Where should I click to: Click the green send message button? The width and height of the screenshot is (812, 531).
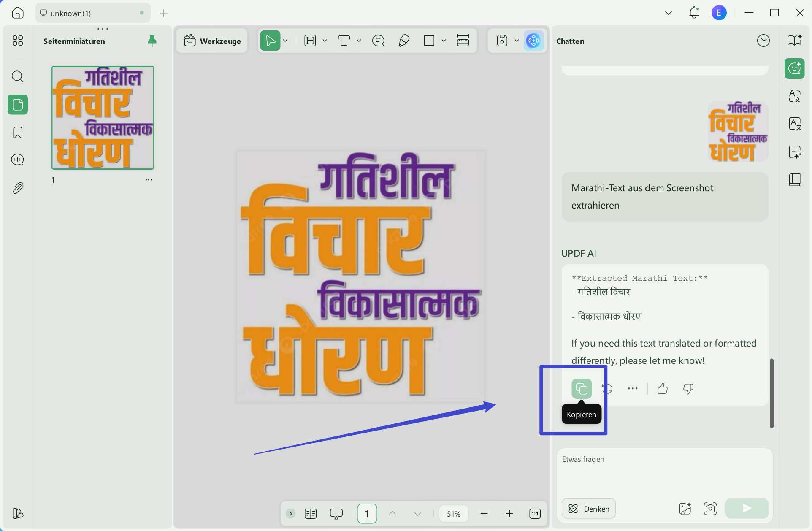point(747,508)
